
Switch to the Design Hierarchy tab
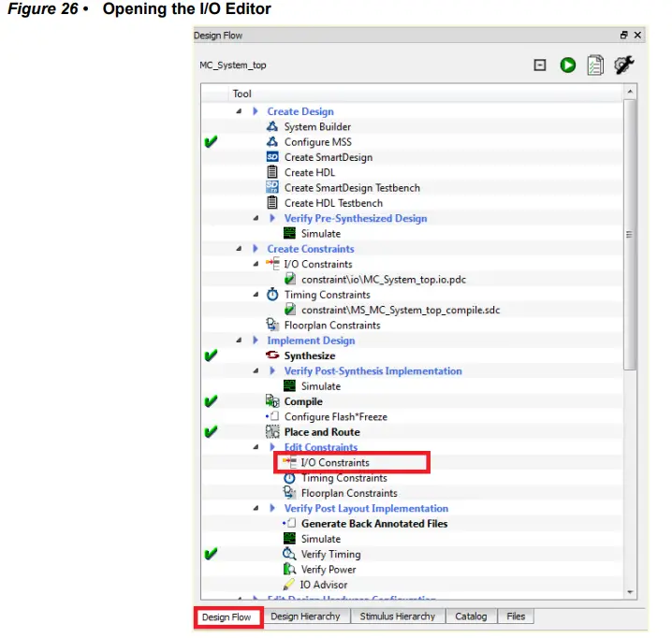(305, 616)
